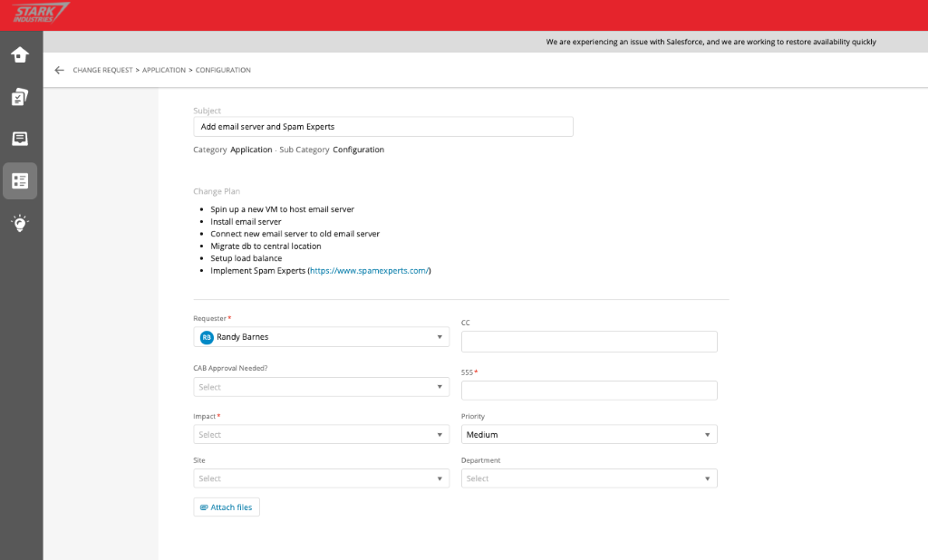The height and width of the screenshot is (560, 928).
Task: Click 'Connect new email server' bullet
Action: click(295, 234)
